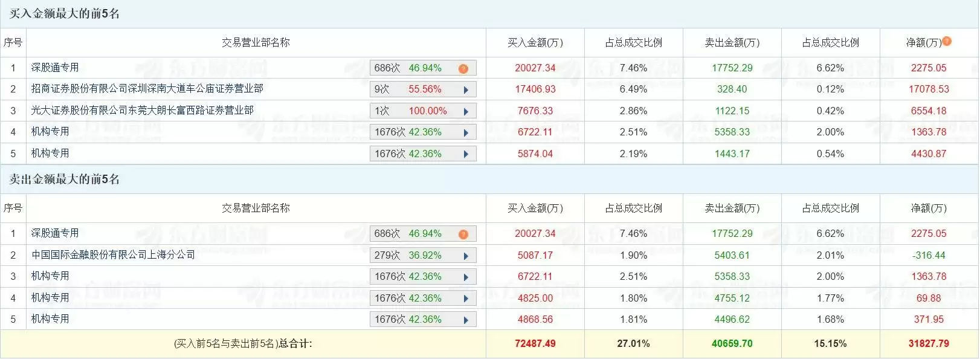The image size is (980, 359).
Task: Expand the arrow next to 9次 55.56%
Action: click(x=466, y=90)
